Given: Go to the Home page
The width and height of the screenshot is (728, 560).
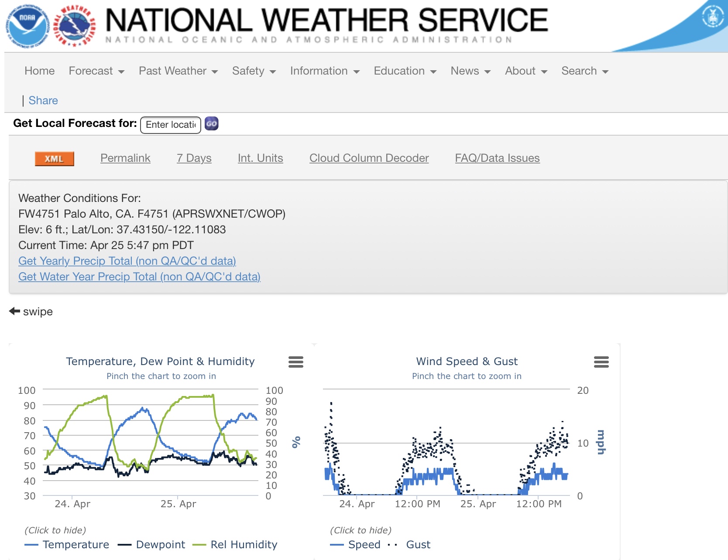Looking at the screenshot, I should (x=40, y=71).
